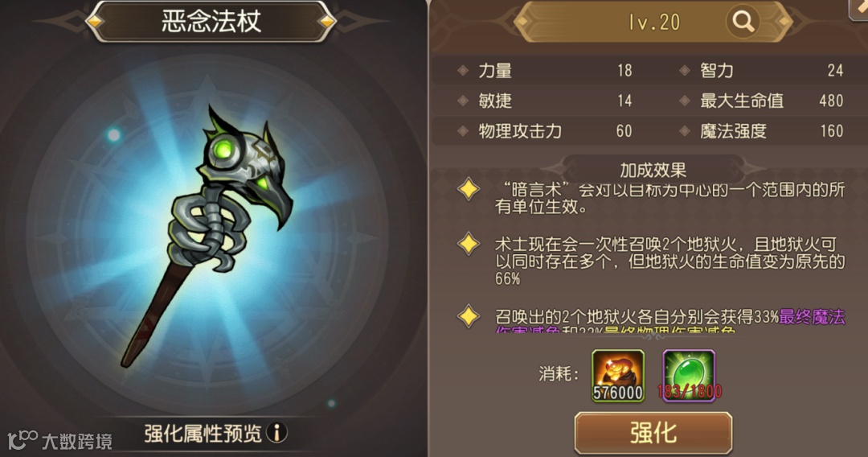Viewport: 868px width, 457px height.
Task: Click the 恶念法杖 staff artwork
Action: [x=207, y=236]
